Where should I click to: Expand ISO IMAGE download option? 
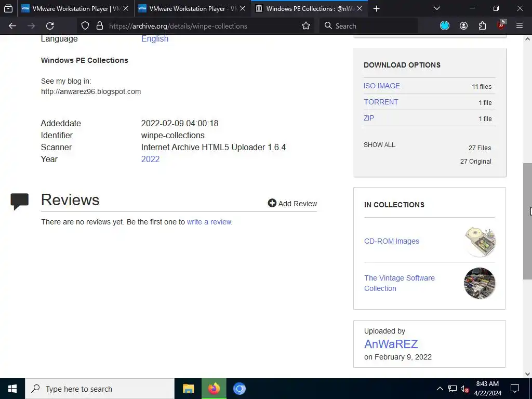click(x=382, y=86)
